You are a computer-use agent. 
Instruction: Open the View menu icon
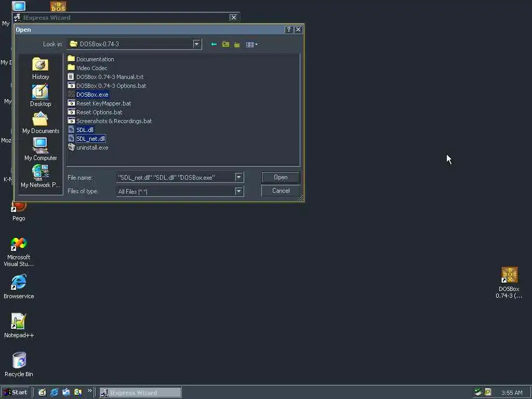(x=251, y=45)
